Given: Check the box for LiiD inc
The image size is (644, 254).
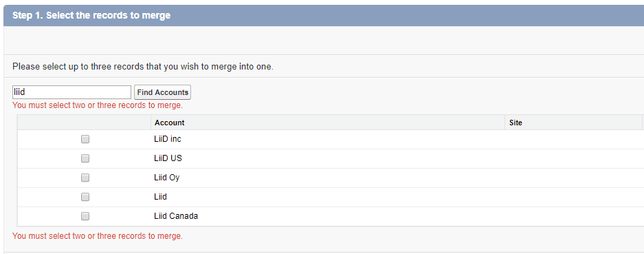Looking at the screenshot, I should pos(85,139).
